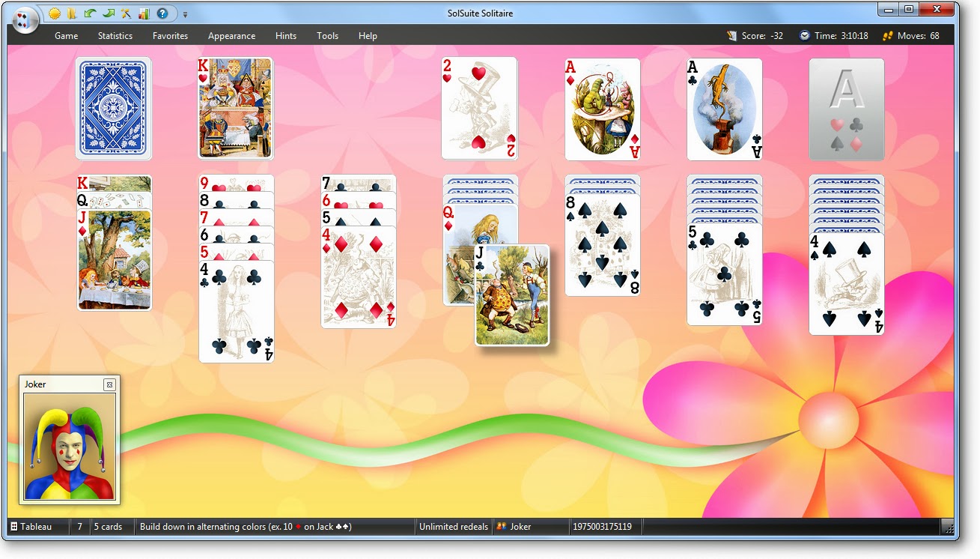Viewport: 980px width, 559px height.
Task: Click the magic wand hint icon
Action: click(126, 13)
